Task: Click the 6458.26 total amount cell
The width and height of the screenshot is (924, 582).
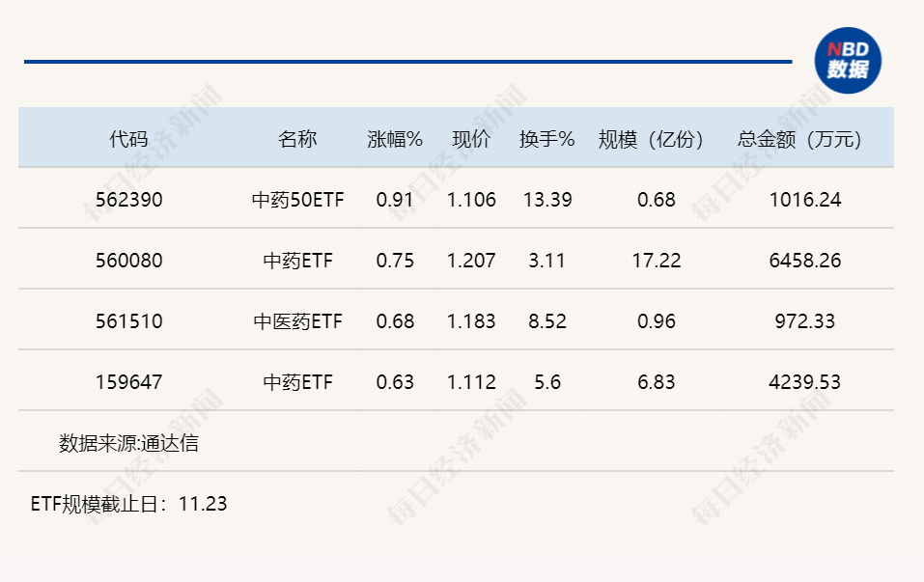Action: coord(804,261)
